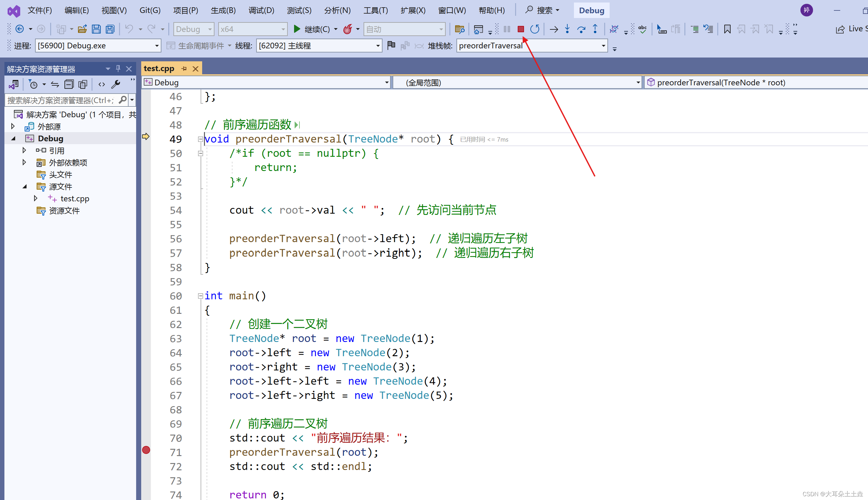Click the Collapse All icon in Solution Explorer
The image size is (868, 500).
click(69, 84)
